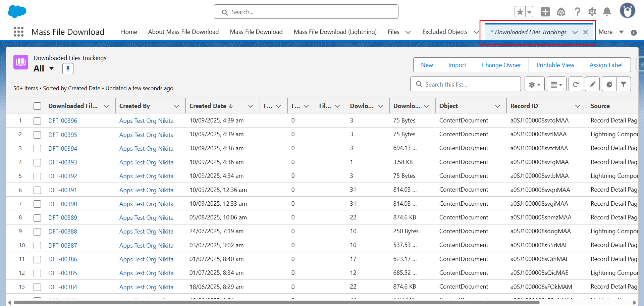Viewport: 644px width, 306px height.
Task: Open the Created By column menu
Action: click(x=176, y=106)
